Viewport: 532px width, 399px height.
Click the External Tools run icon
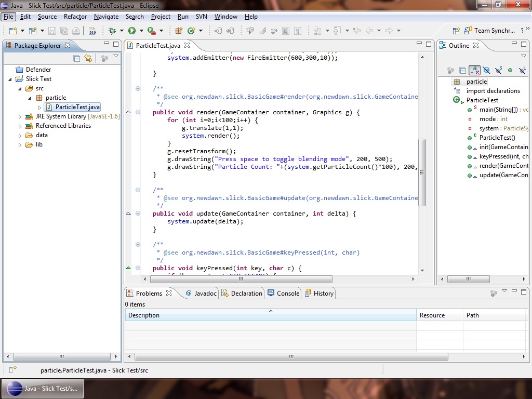(x=152, y=31)
